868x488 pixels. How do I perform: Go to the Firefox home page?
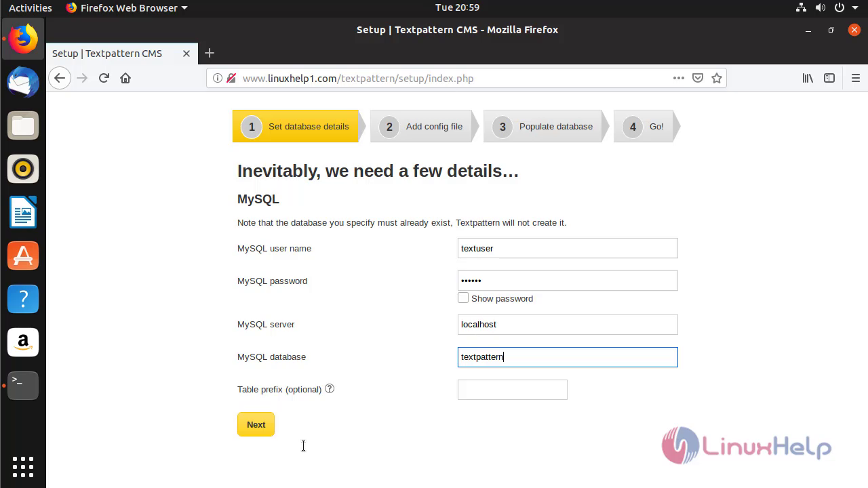pos(125,78)
